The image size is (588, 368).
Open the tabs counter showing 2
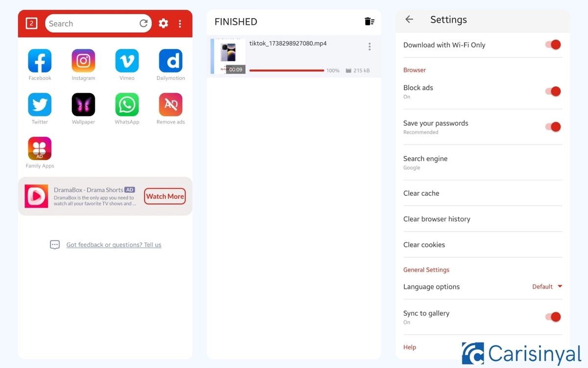31,23
